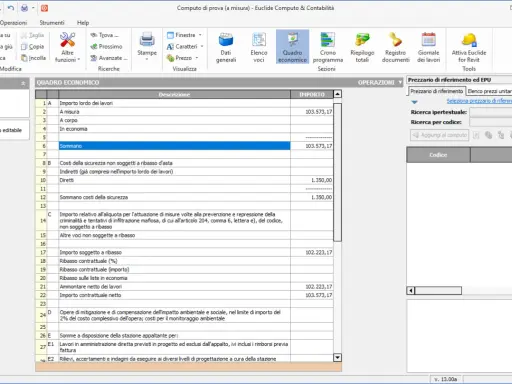Screen dimensions: 512x384
Task: Open the Crono programma section
Action: 328,47
